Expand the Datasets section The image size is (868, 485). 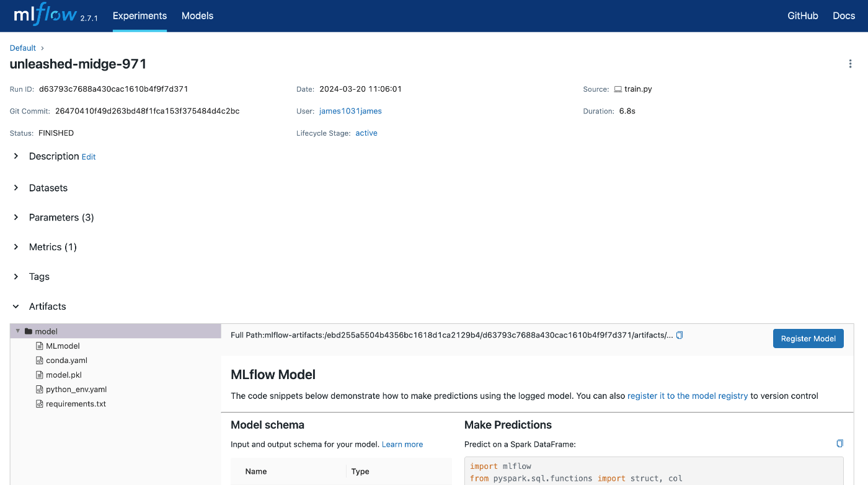16,188
